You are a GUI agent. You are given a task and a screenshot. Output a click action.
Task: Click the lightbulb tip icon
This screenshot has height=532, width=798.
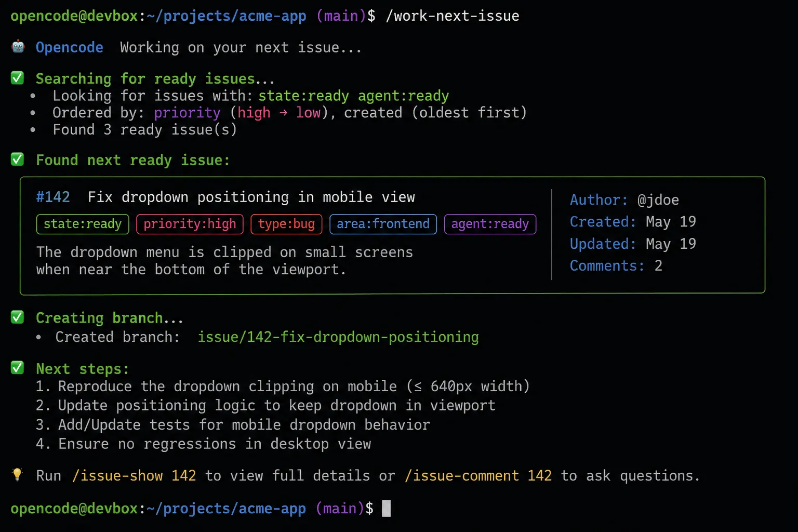click(x=17, y=474)
